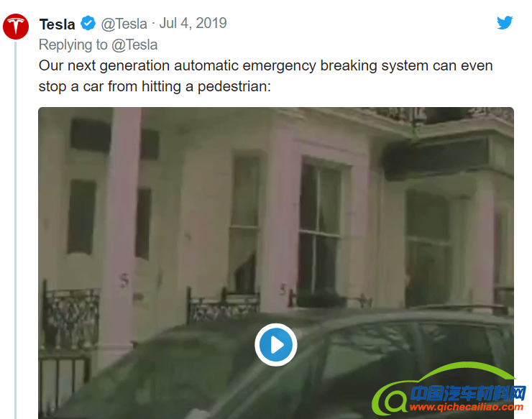Click the dark awning in the video

tap(436, 160)
